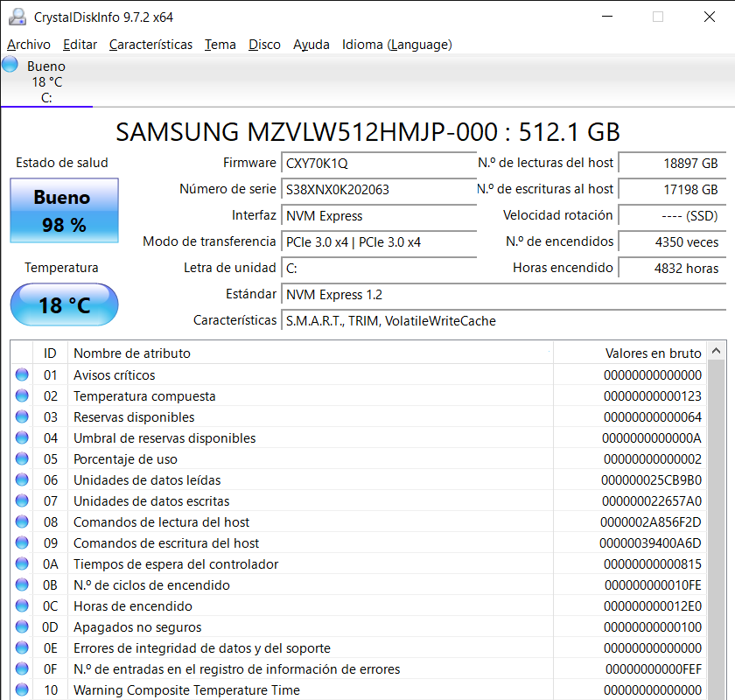Click the status icon next to "Warning Composite Temperature Time"
Viewport: 735px width, 700px height.
click(x=21, y=690)
